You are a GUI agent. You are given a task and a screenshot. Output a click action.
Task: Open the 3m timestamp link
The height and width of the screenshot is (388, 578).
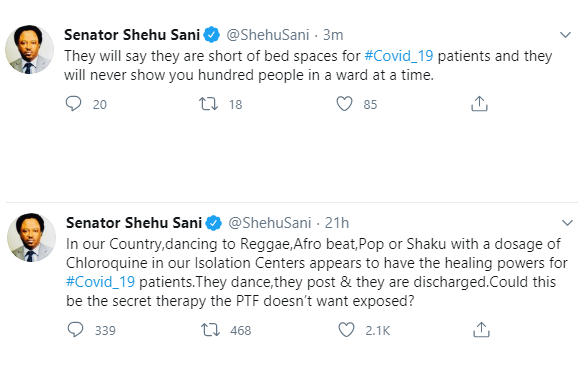click(x=333, y=35)
